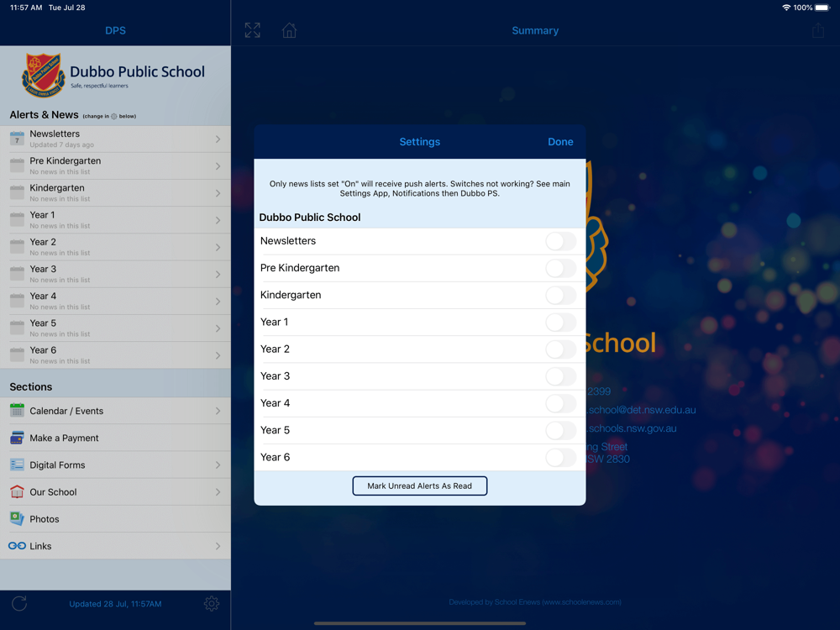This screenshot has height=630, width=840.
Task: Tap the schools.nsw.gov.au website link
Action: coord(632,428)
